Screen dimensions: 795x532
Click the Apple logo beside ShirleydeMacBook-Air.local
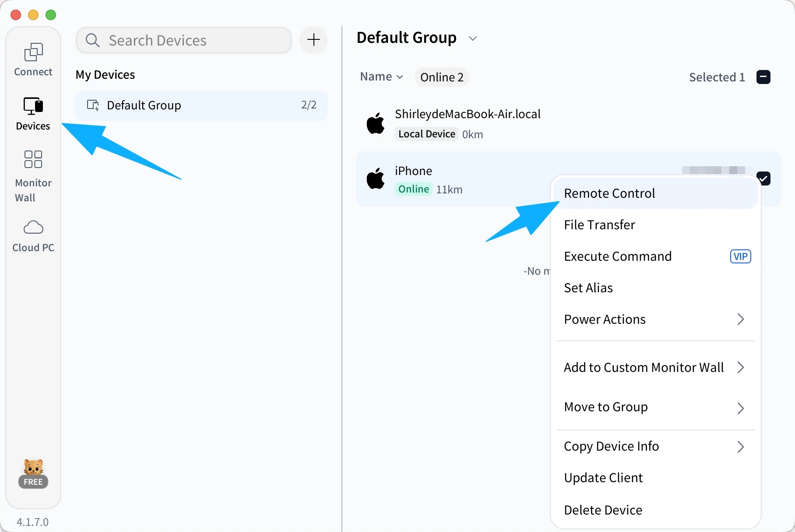point(376,123)
